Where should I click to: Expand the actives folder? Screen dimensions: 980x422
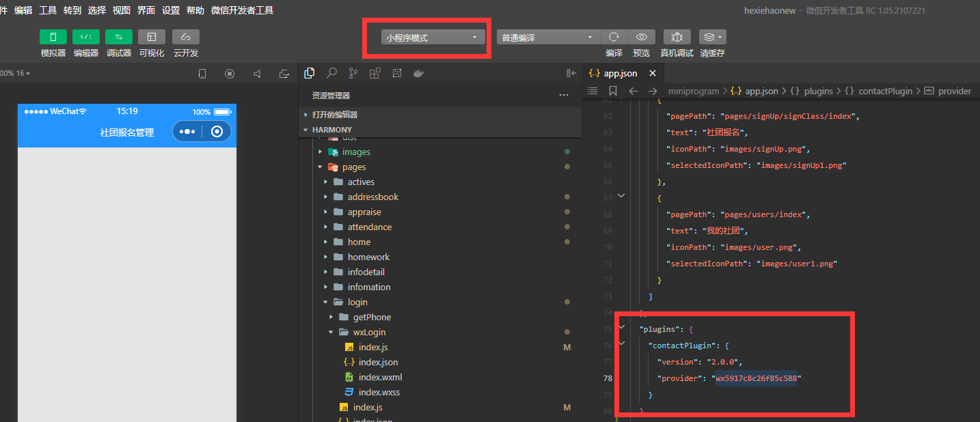click(440, 182)
